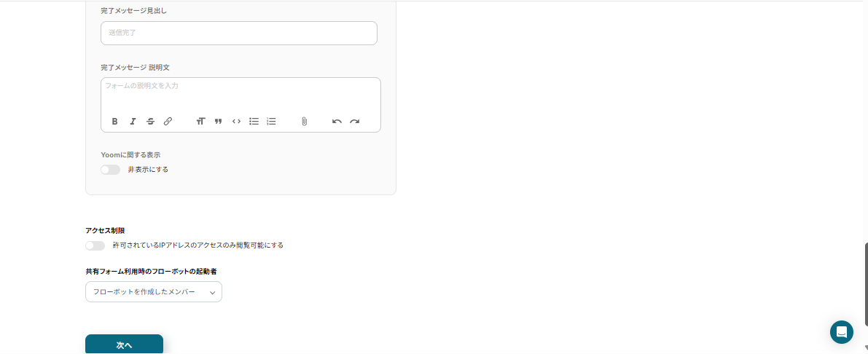Screen dimensions: 868x354
Task: Toggle italic text formatting
Action: [x=133, y=121]
